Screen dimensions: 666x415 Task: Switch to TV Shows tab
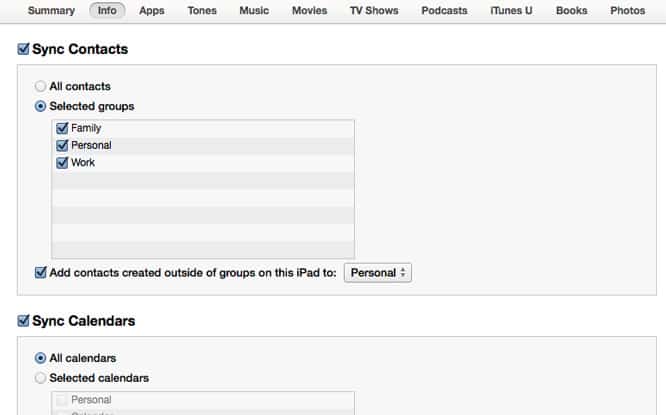point(374,11)
